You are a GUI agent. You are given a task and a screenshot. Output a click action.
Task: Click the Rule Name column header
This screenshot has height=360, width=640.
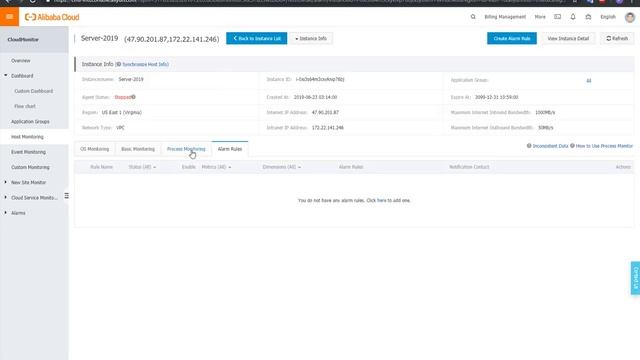tap(101, 167)
